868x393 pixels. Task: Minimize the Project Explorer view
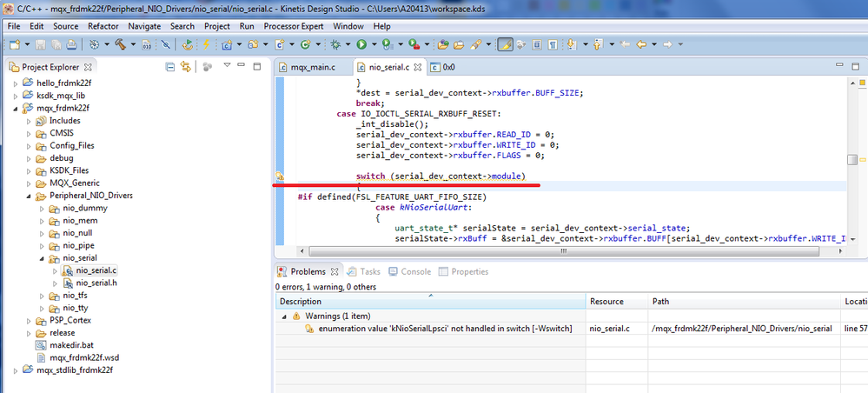241,66
